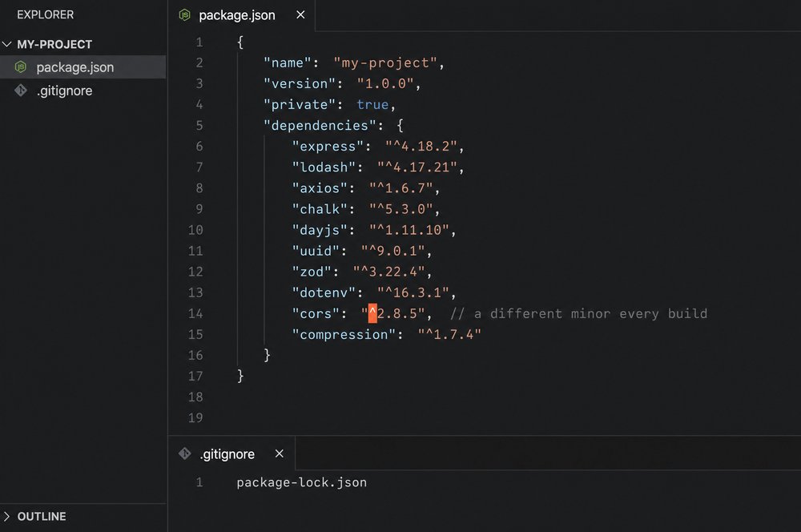The width and height of the screenshot is (801, 532).
Task: Switch to the package.json tab
Action: (x=241, y=15)
